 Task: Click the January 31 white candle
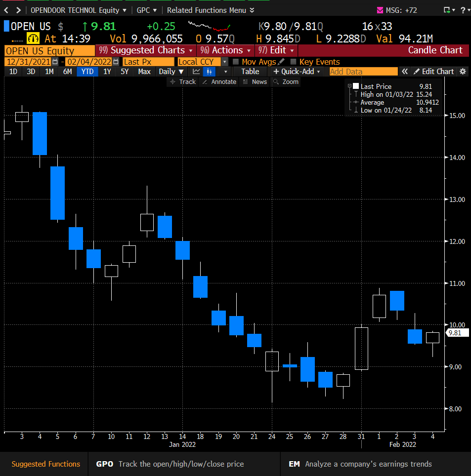tap(361, 349)
